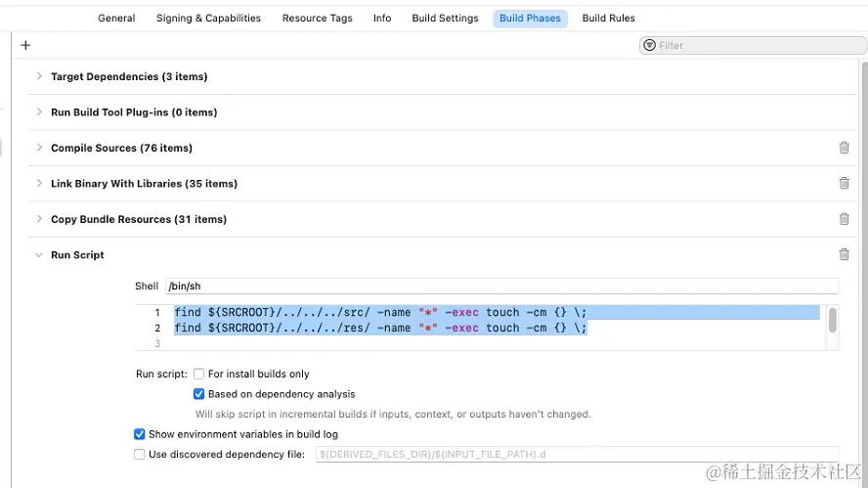The height and width of the screenshot is (488, 868).
Task: Delete the Compile Sources phase via trash icon
Action: (x=844, y=148)
